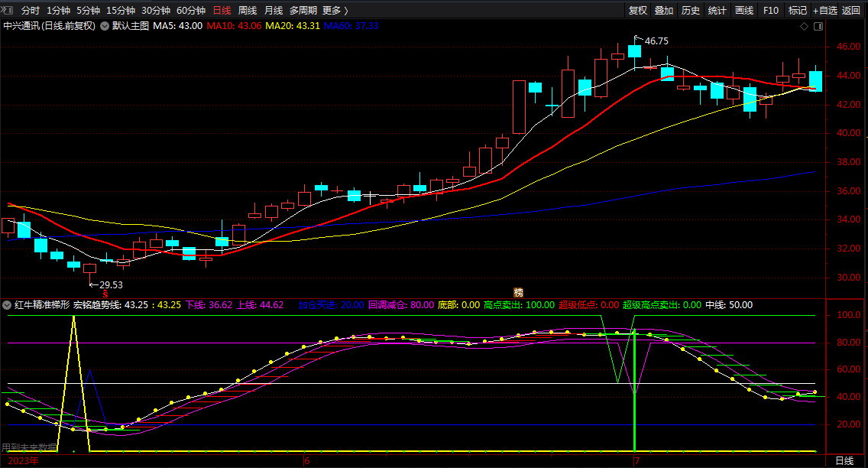
Task: Switch to the 15分钟 period tab
Action: pyautogui.click(x=121, y=11)
